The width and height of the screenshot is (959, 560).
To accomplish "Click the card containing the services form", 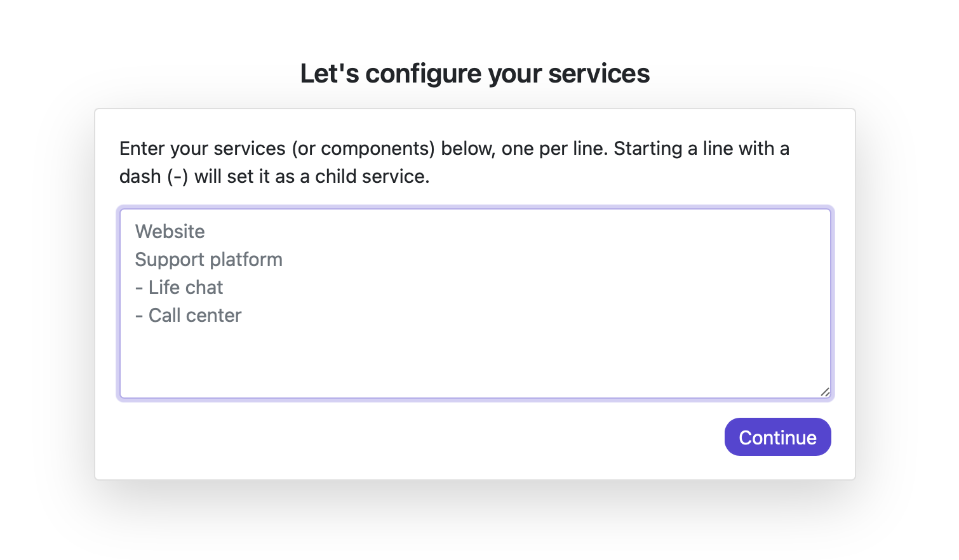I will (x=475, y=293).
